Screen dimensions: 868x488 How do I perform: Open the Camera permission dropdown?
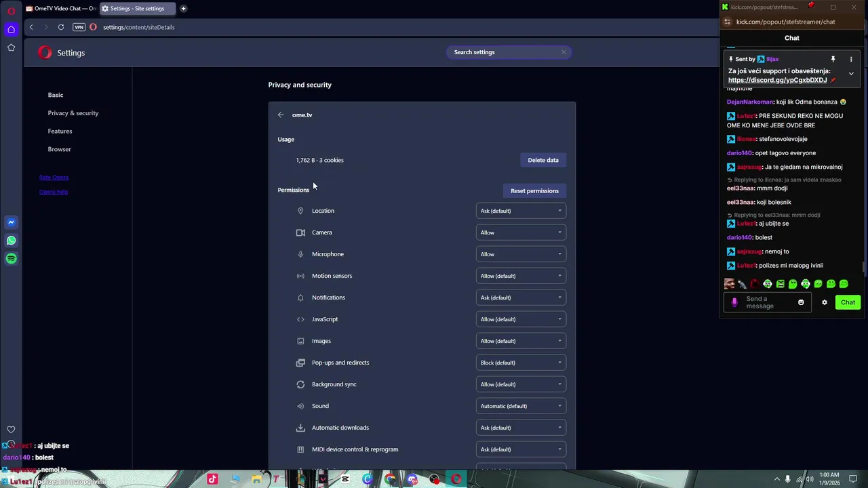[x=521, y=232]
